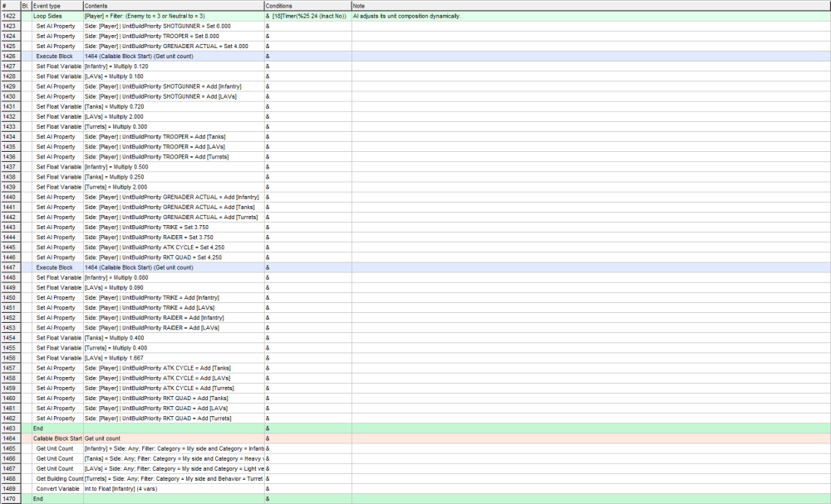Click the "Bl." column header
Viewport: 831px width, 504px height.
coord(26,6)
